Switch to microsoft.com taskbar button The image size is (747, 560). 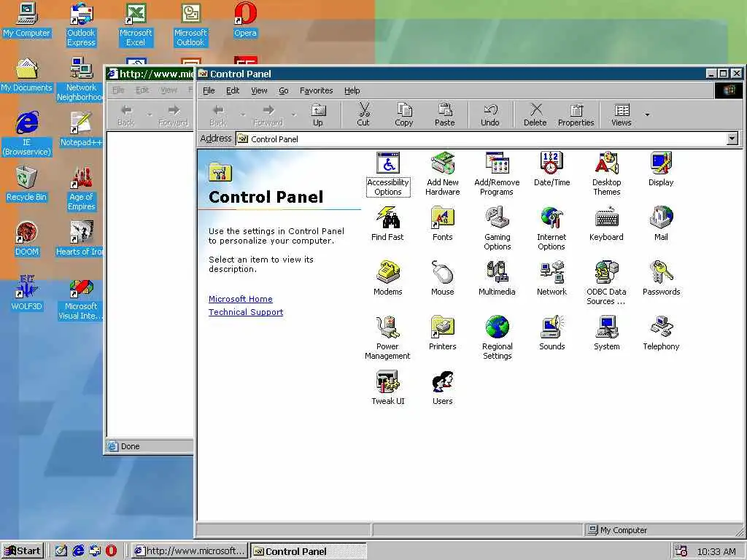coord(190,551)
